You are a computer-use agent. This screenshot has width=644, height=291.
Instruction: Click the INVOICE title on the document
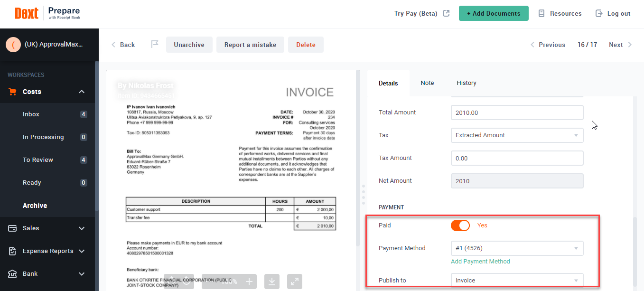tap(309, 92)
